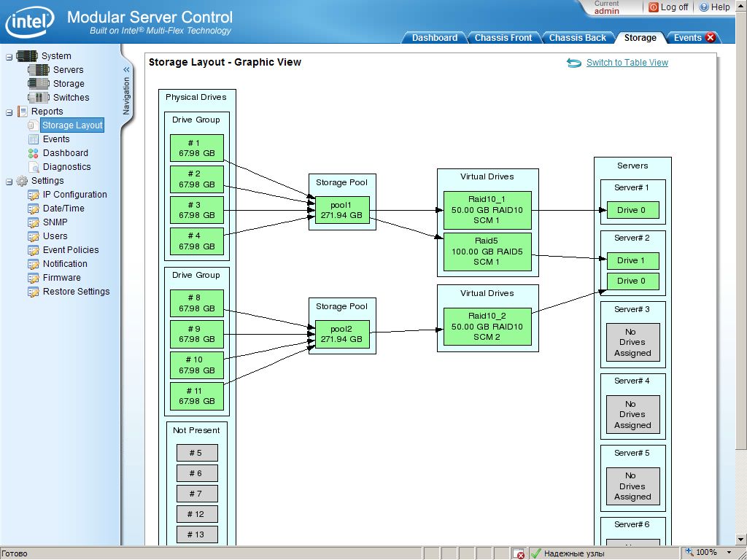Open the browser zoom level dropdown
This screenshot has height=560, width=747.
(730, 553)
